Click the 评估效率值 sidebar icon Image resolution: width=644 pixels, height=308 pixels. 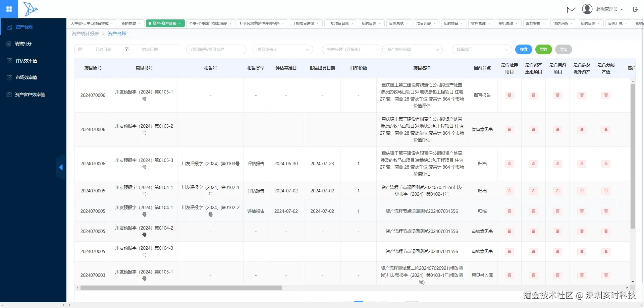pyautogui.click(x=9, y=61)
